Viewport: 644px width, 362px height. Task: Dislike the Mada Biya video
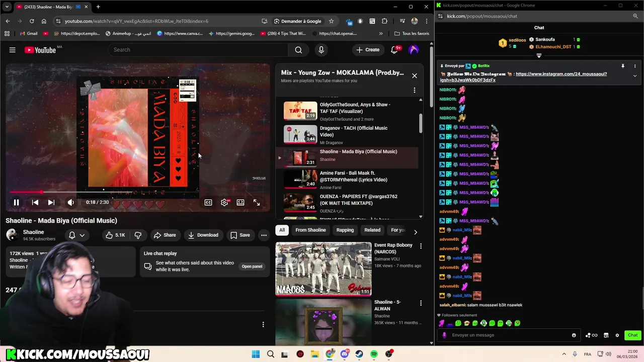138,235
